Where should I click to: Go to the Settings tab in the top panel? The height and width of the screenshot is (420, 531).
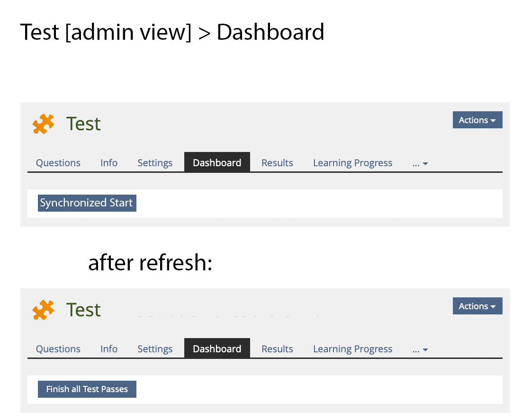click(x=155, y=163)
